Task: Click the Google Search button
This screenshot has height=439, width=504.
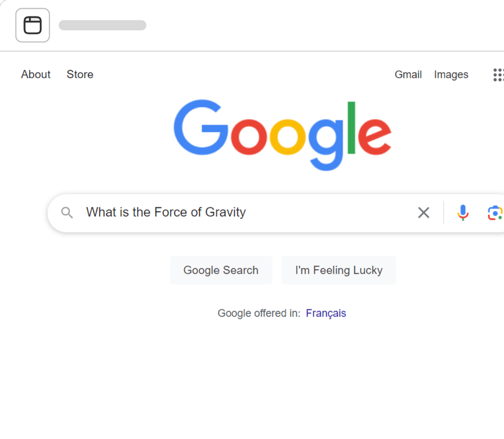Action: pyautogui.click(x=221, y=270)
